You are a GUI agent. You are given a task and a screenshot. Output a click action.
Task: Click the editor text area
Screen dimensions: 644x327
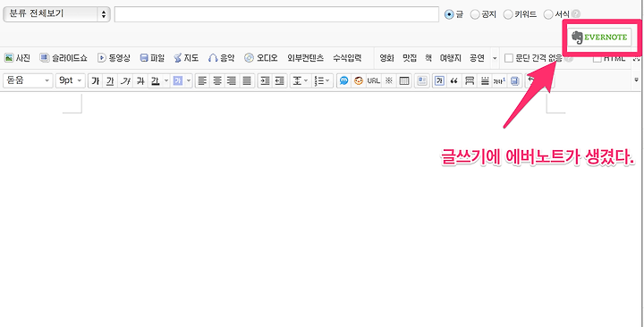[x=320, y=209]
